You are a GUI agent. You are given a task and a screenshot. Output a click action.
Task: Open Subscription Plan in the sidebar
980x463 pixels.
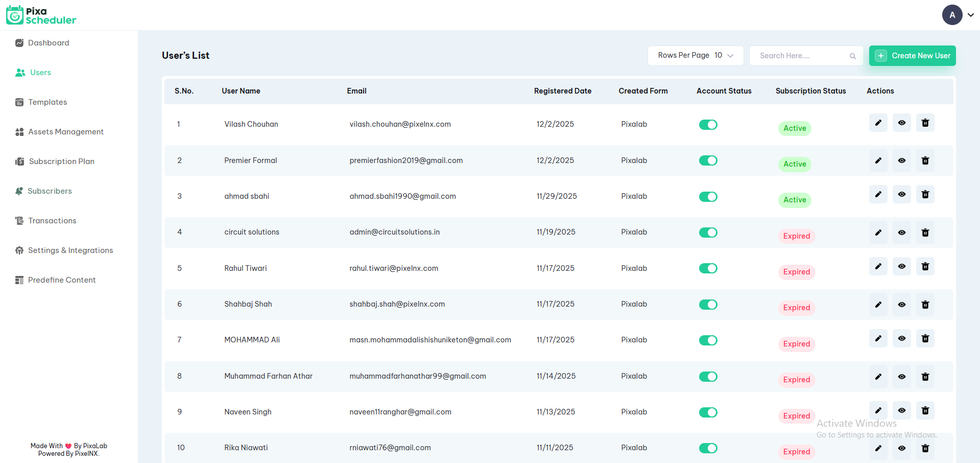[61, 161]
